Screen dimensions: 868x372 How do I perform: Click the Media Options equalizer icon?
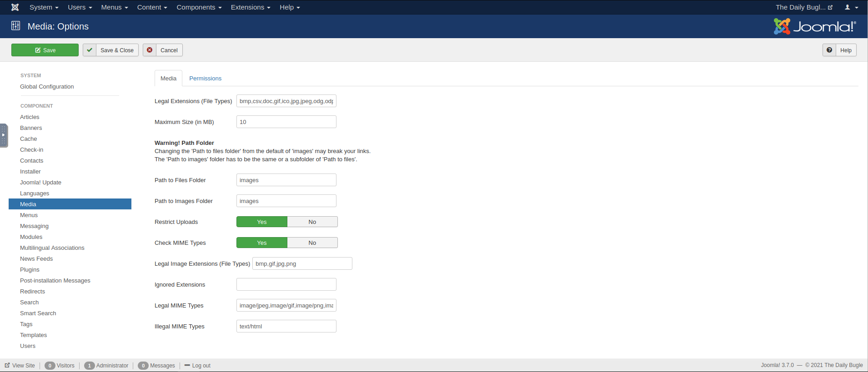15,25
